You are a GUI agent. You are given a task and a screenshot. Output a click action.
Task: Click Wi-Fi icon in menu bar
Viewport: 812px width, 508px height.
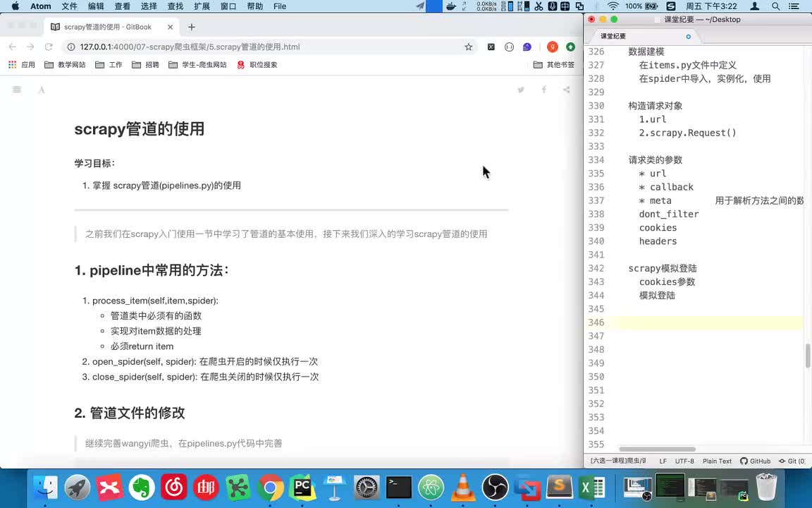click(x=613, y=6)
